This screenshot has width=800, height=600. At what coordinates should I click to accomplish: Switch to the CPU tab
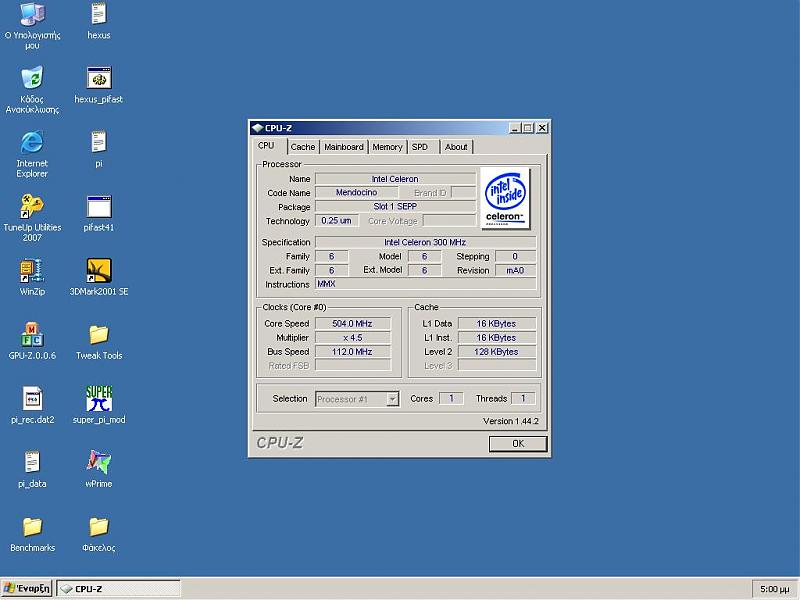pyautogui.click(x=266, y=145)
